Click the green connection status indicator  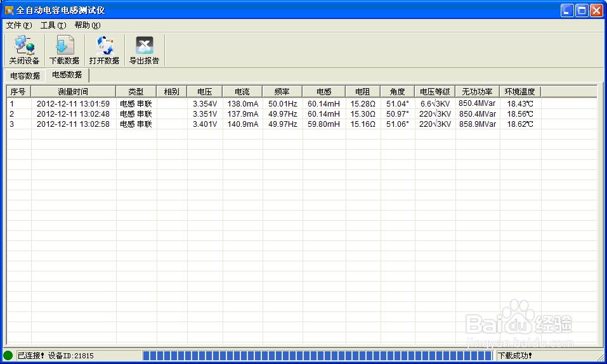coord(8,355)
